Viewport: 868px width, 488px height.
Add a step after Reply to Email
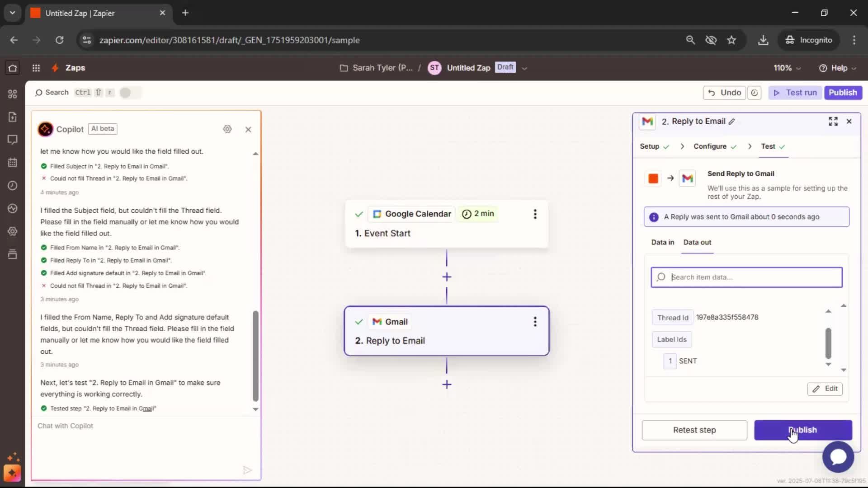(x=447, y=385)
